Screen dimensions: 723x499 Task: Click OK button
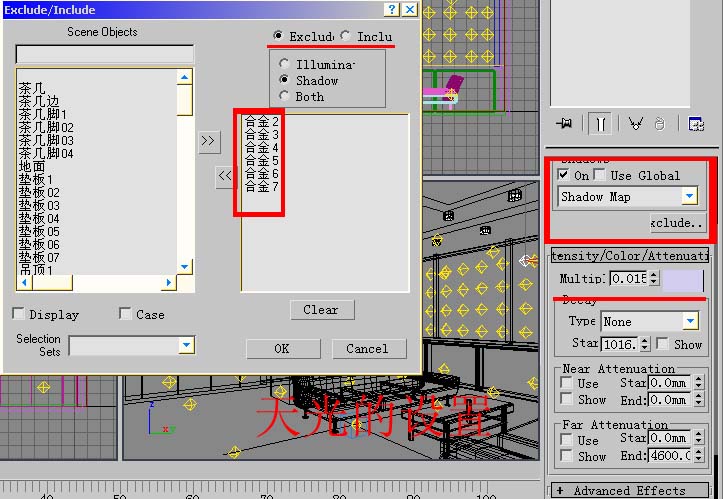click(x=283, y=349)
